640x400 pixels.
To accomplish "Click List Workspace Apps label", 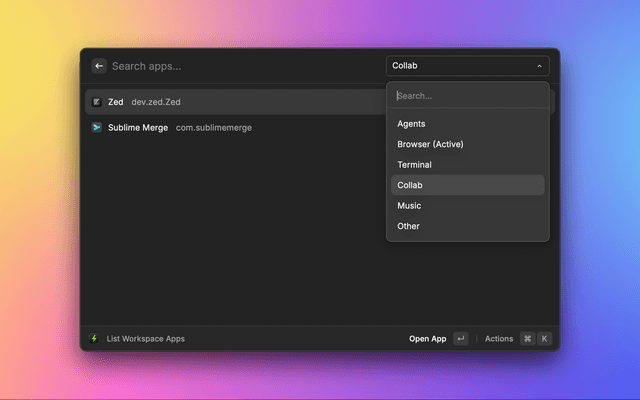I will 145,339.
